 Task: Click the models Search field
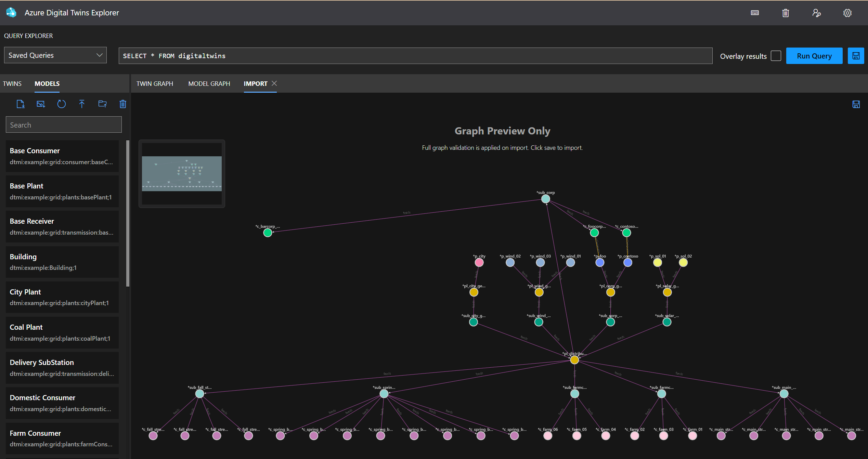pyautogui.click(x=64, y=124)
